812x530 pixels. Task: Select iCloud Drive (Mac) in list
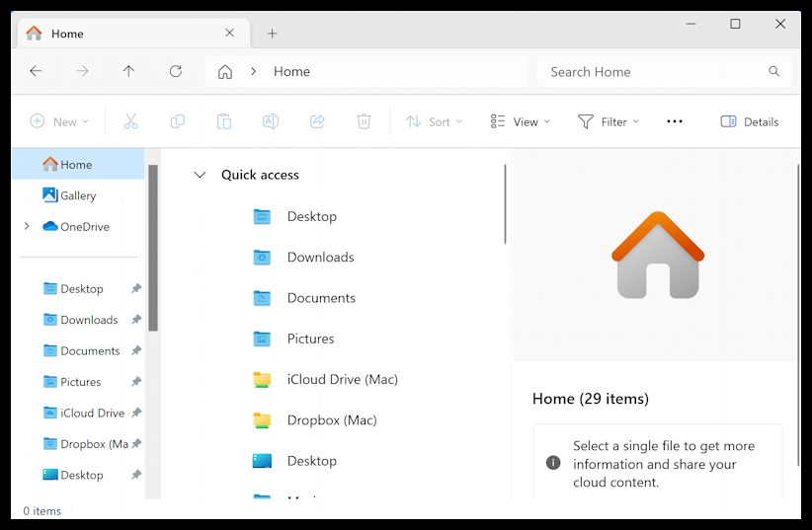[x=325, y=379]
